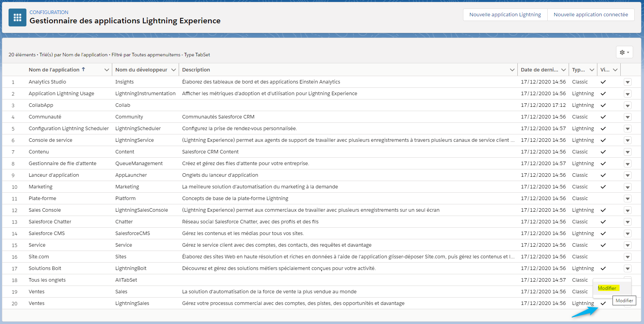Click the sort arrow on Nom de l'application
Screen dimensions: 644x324
[x=83, y=70]
